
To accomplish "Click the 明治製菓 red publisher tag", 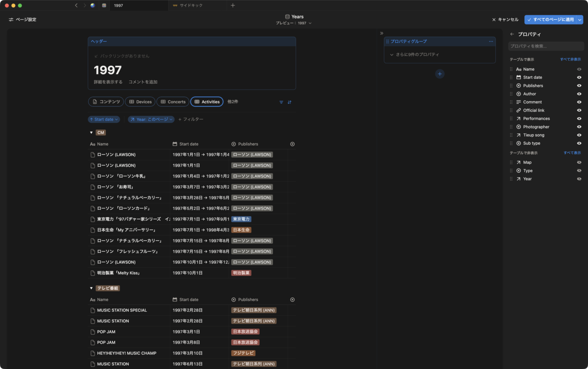I will click(241, 273).
